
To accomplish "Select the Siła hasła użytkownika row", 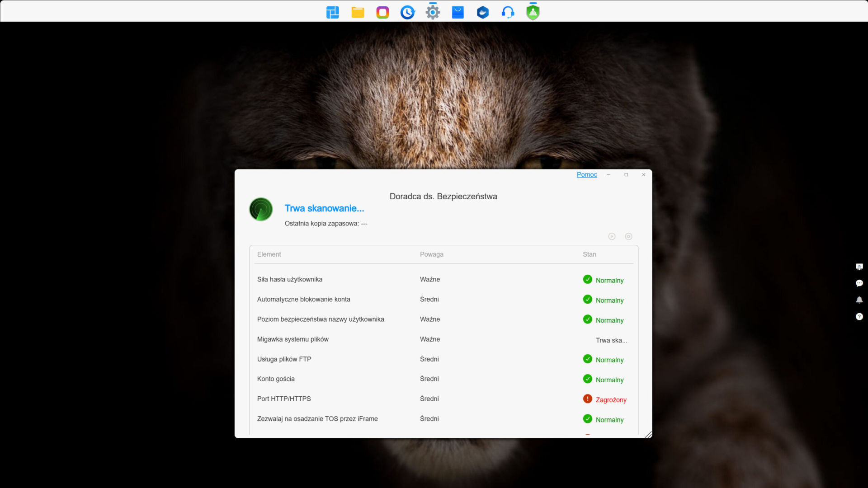I will click(x=443, y=279).
